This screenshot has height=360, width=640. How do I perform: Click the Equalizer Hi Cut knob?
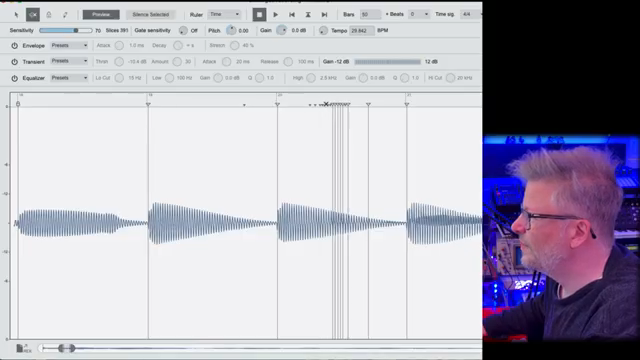coord(450,78)
